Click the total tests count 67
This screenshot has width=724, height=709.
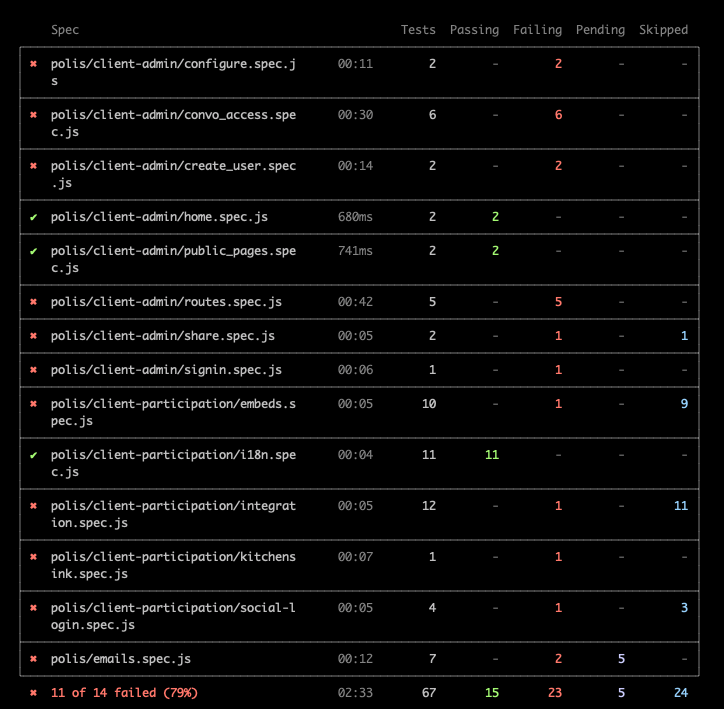(429, 693)
